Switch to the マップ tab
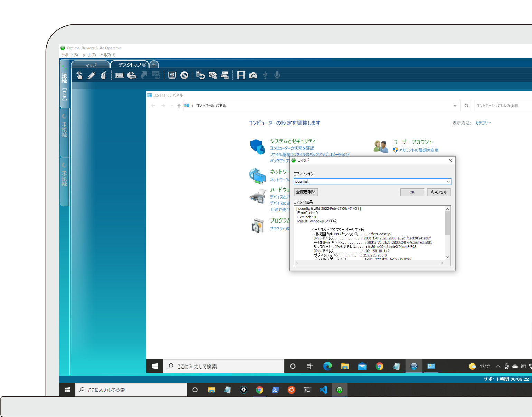This screenshot has height=417, width=532. 91,65
